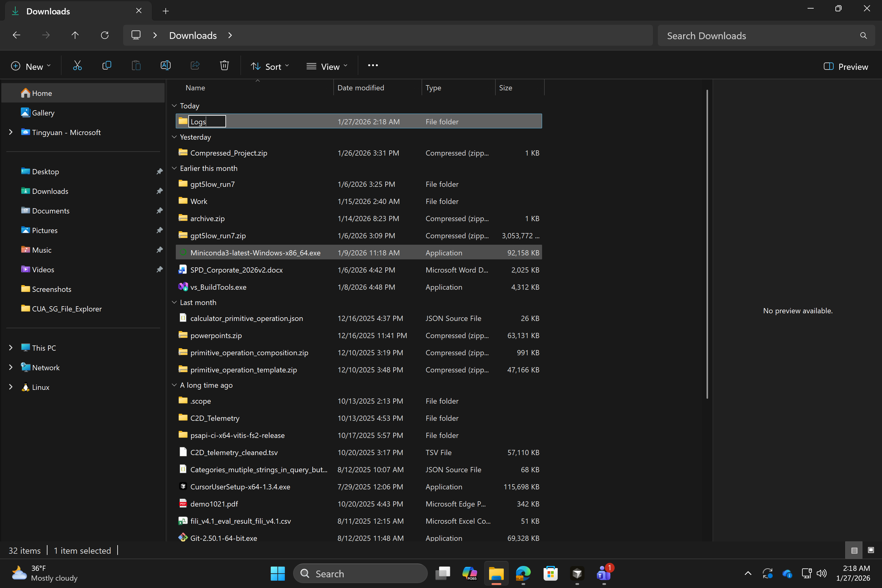Switch to large icons view in status bar

pos(871,550)
